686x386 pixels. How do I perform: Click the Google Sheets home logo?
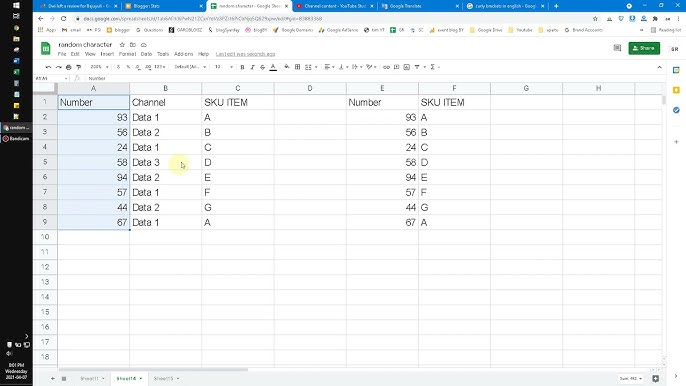tap(46, 49)
